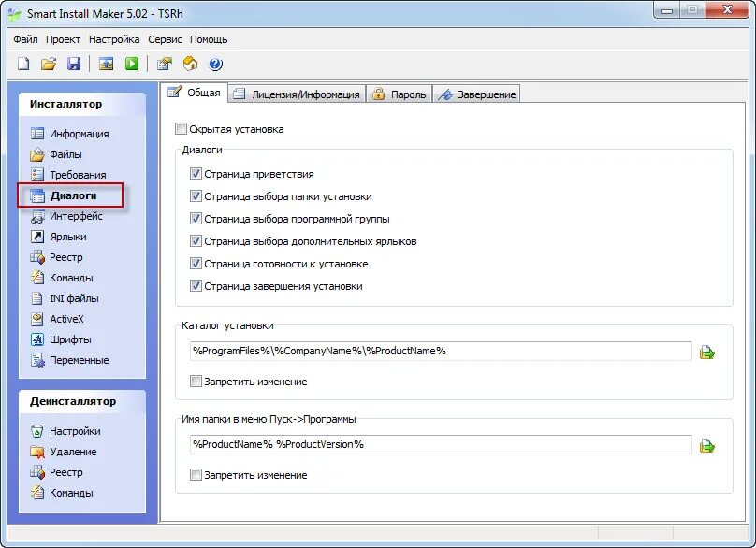The width and height of the screenshot is (756, 548).
Task: Open the installer options toolbar icon
Action: click(165, 64)
